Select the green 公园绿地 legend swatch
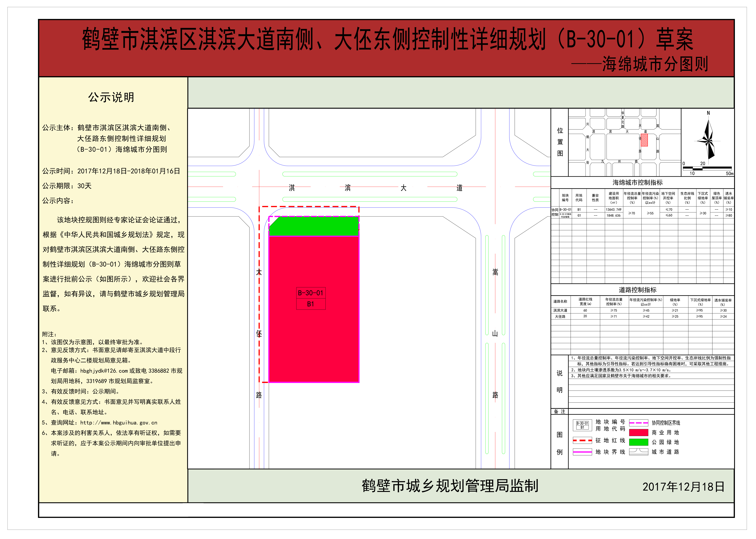Image resolution: width=756 pixels, height=539 pixels. [x=639, y=442]
